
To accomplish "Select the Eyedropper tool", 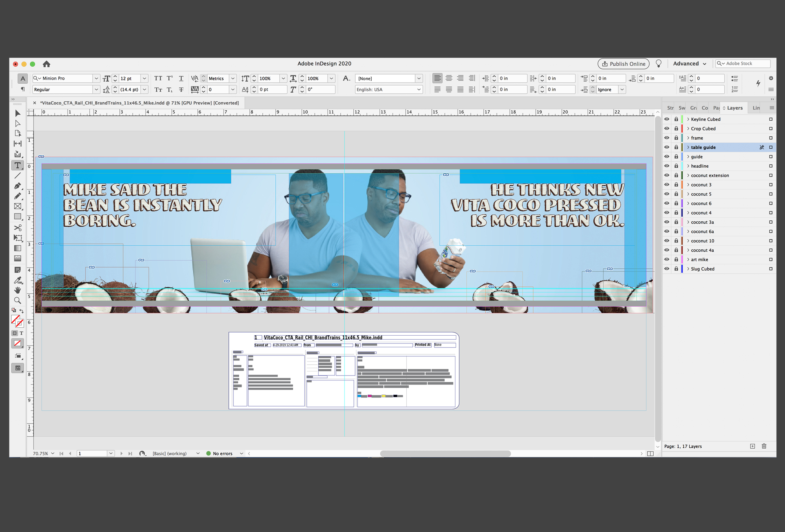I will click(x=18, y=280).
